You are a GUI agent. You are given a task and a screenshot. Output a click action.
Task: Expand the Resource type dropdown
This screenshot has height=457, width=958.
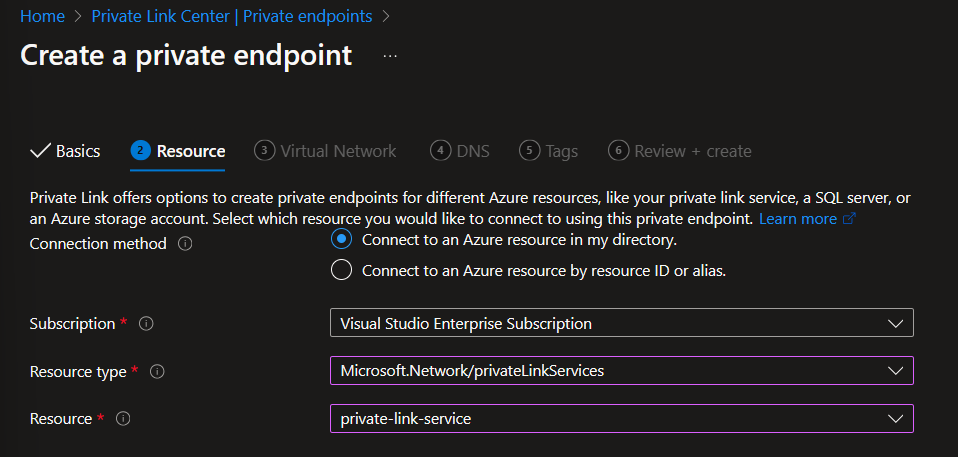[x=621, y=371]
